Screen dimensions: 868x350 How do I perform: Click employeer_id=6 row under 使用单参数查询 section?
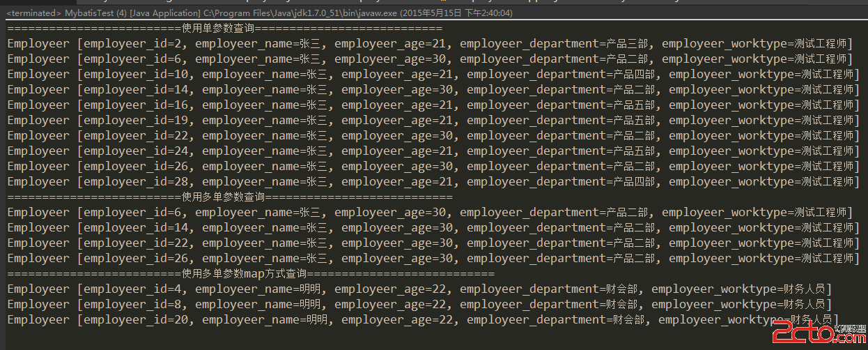430,59
